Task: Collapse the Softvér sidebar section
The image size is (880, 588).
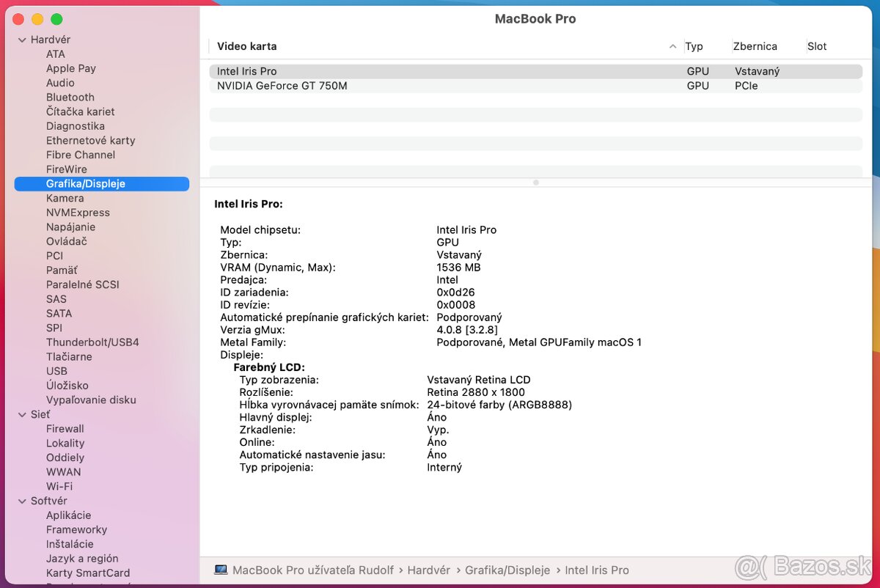Action: click(x=22, y=500)
